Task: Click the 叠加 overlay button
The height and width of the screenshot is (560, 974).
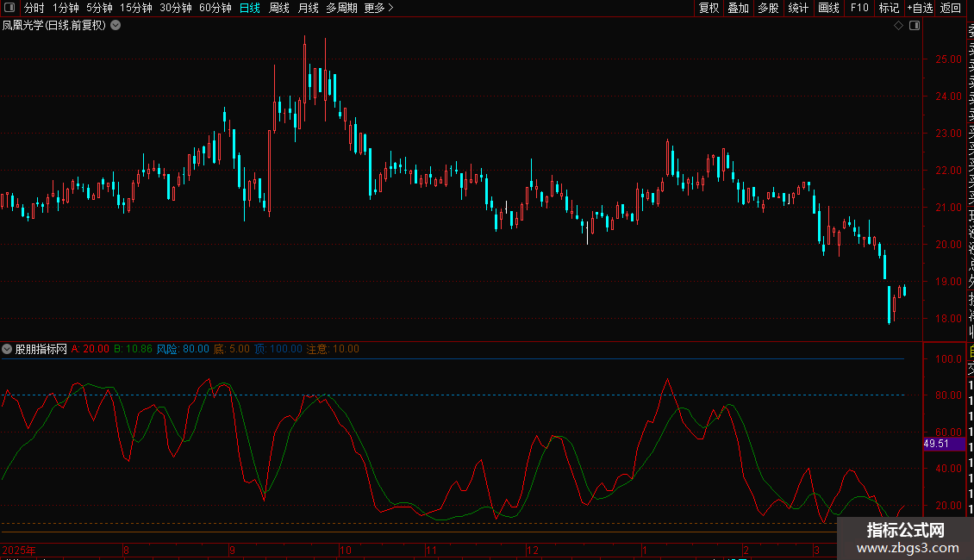Action: pos(738,8)
